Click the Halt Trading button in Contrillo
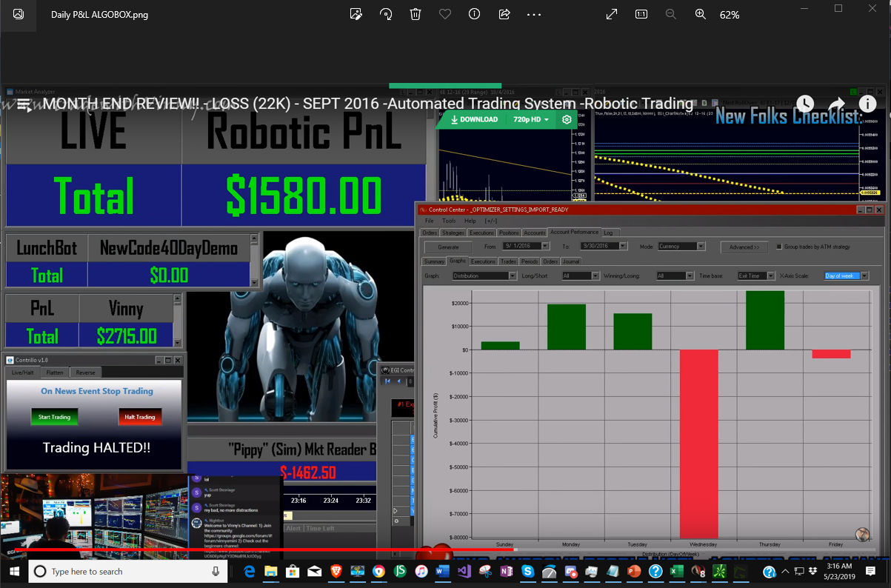The image size is (891, 588). 140,417
